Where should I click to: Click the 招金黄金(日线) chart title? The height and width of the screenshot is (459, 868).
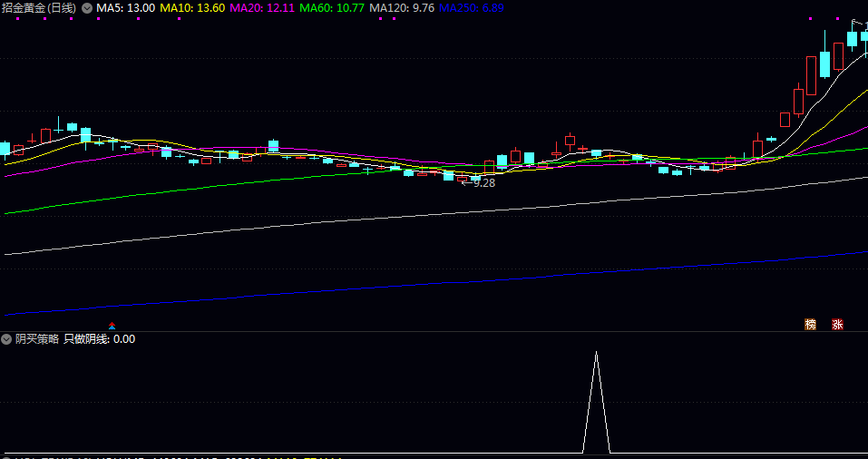(x=40, y=8)
